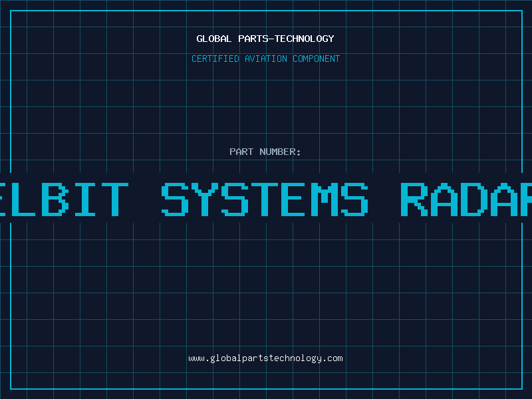Click the GLOBAL PARTS-TECHNOLOGY heading

[x=265, y=39]
